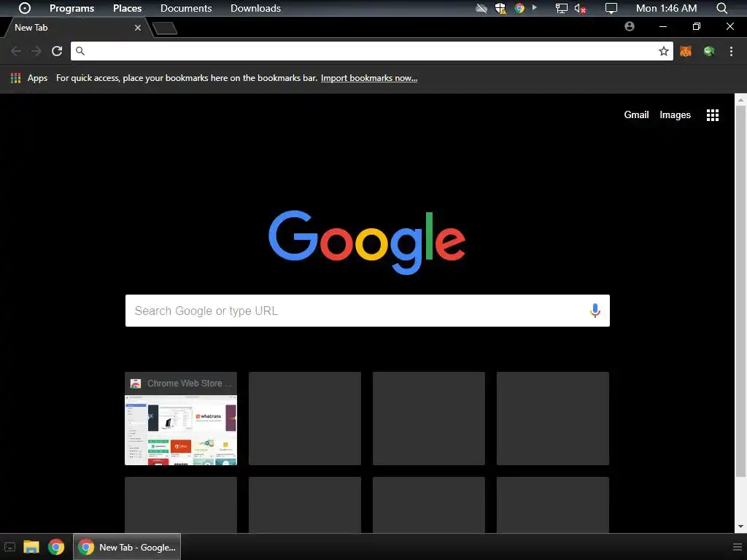Click the Chrome icon in system tray
Image resolution: width=747 pixels, height=560 pixels.
[519, 8]
